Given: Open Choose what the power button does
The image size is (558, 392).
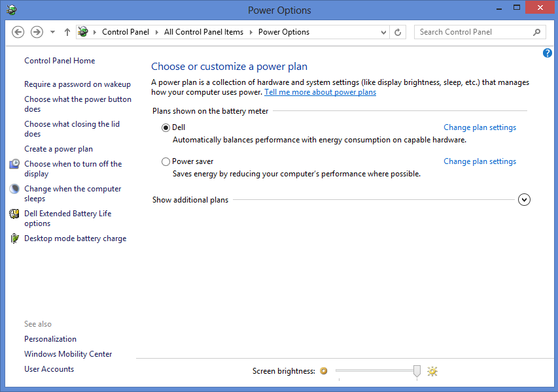Looking at the screenshot, I should pyautogui.click(x=78, y=104).
